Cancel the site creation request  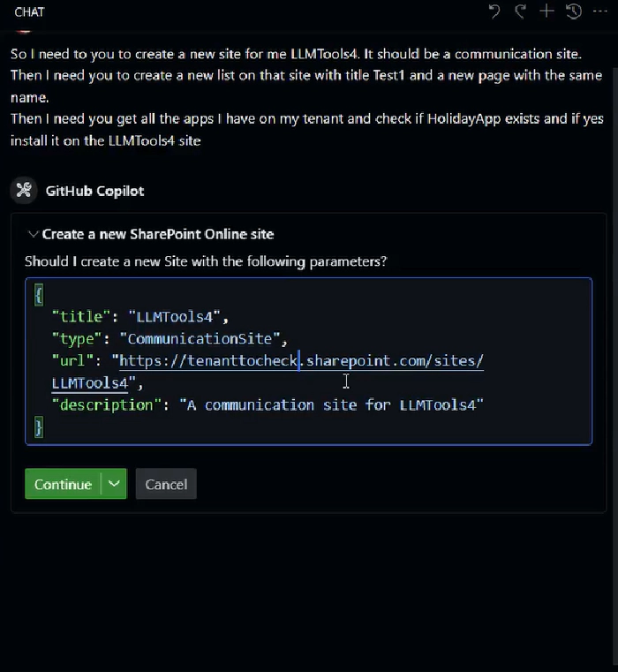166,484
